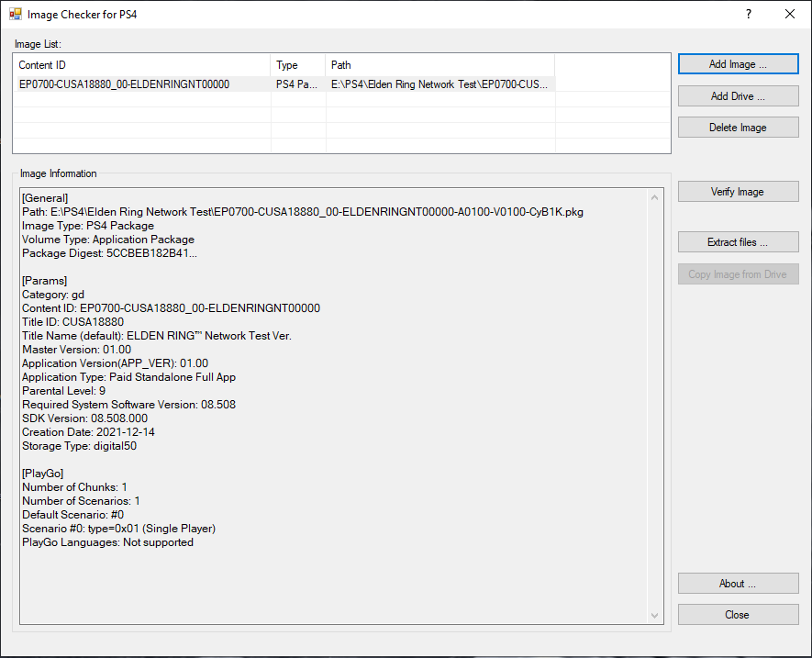Click the 'Category: gd' line
Viewport: 812px width, 658px height.
point(53,295)
